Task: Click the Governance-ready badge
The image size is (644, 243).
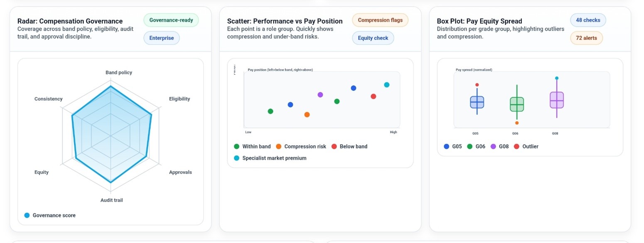Action: (171, 20)
